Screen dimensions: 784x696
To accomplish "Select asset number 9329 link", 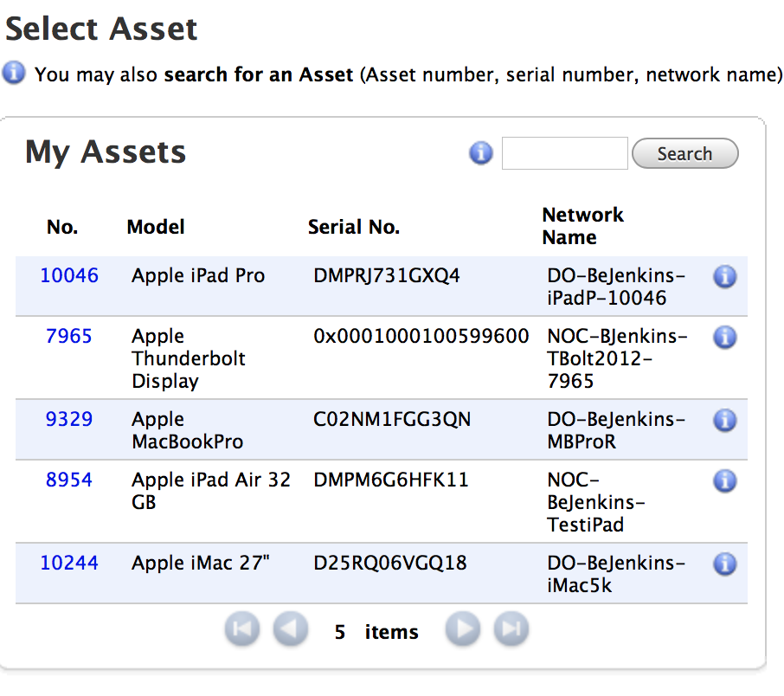I will [69, 419].
